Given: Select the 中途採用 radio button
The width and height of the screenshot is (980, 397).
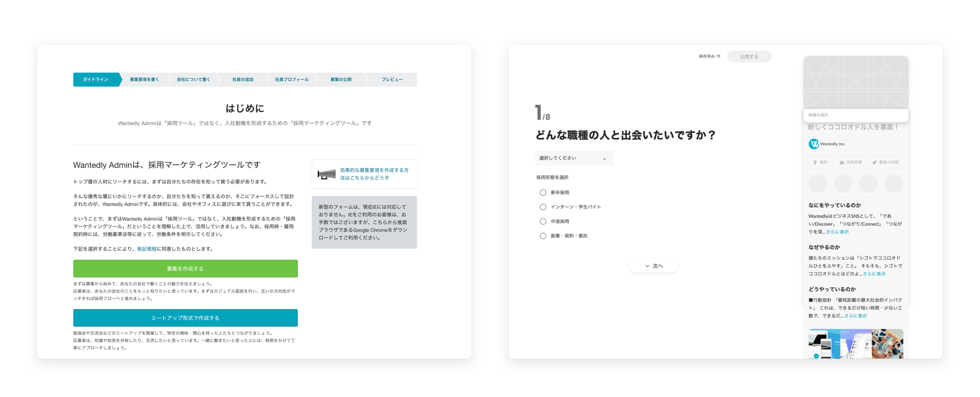Looking at the screenshot, I should [543, 221].
